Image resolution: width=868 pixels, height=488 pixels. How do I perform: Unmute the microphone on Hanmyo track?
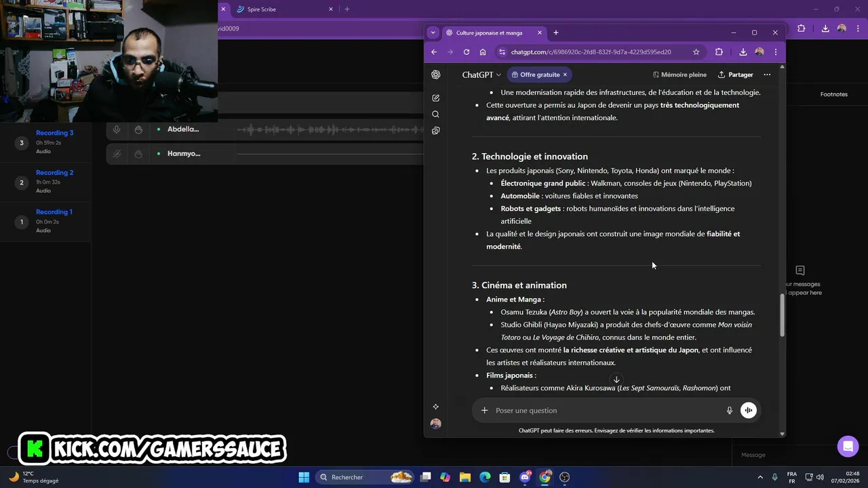click(x=117, y=154)
